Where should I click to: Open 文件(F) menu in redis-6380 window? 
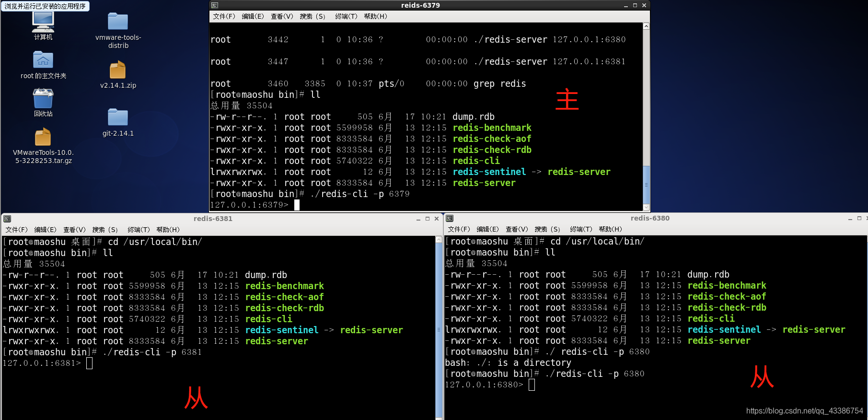pos(459,229)
